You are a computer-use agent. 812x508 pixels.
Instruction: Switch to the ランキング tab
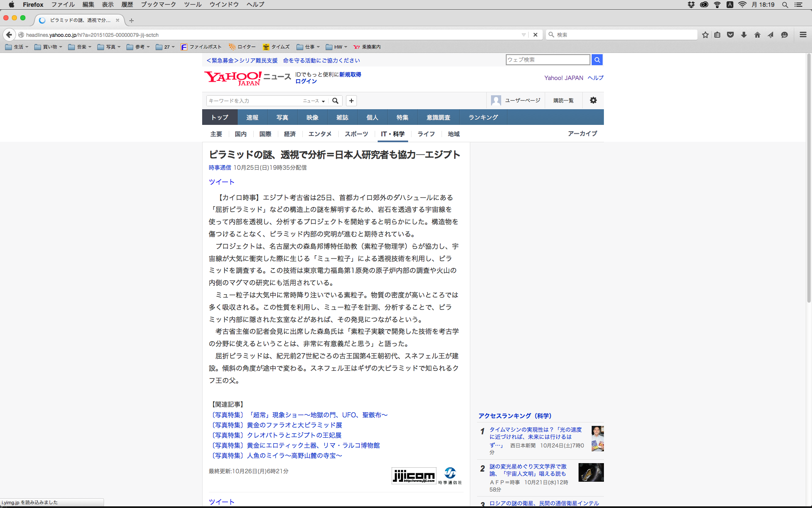pyautogui.click(x=483, y=117)
